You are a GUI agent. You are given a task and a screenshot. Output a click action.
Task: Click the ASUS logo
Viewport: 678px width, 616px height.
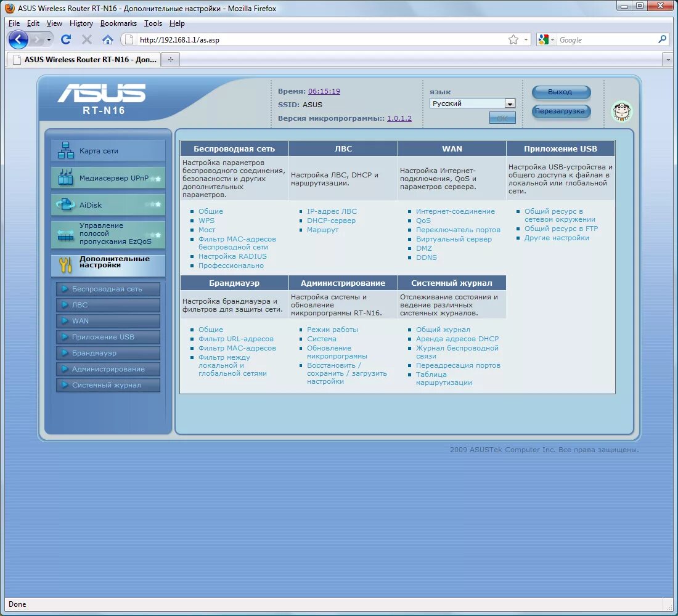(x=102, y=93)
